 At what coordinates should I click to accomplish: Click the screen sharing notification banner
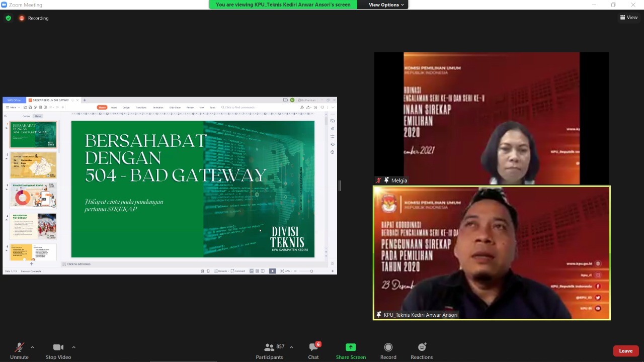pyautogui.click(x=283, y=5)
